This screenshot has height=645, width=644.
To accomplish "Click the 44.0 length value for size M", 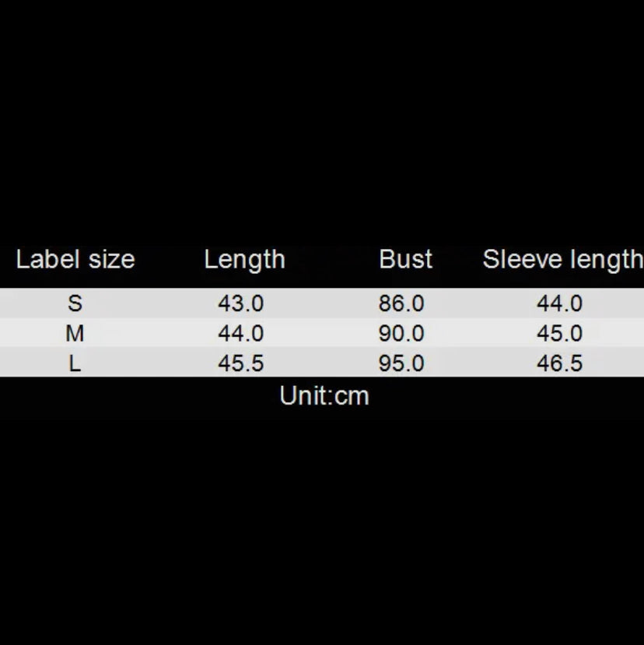I will (x=241, y=334).
